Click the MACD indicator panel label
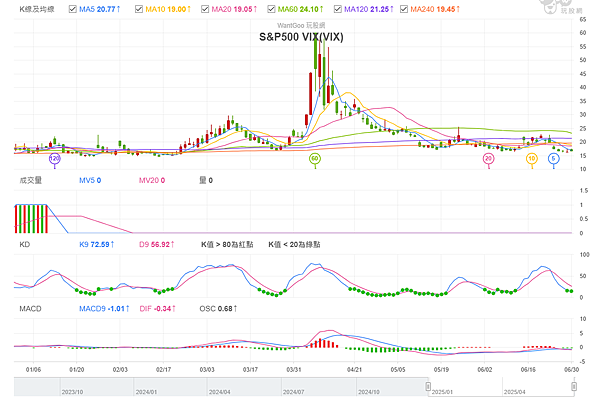The height and width of the screenshot is (400, 600). (30, 309)
